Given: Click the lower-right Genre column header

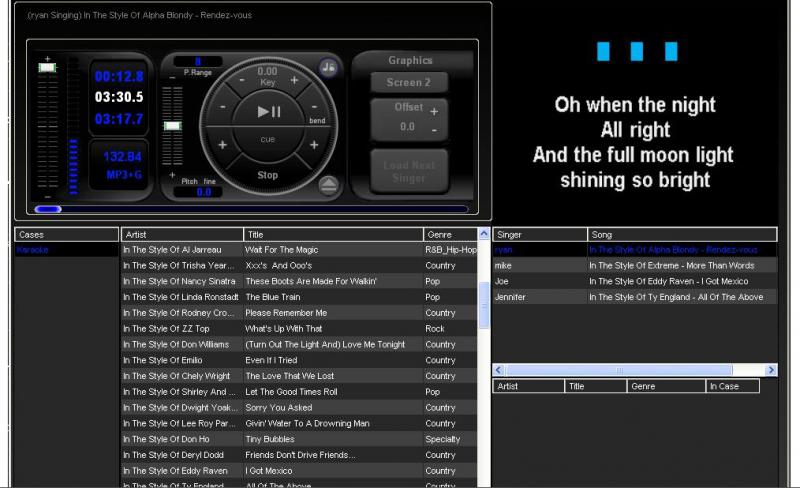Looking at the screenshot, I should (666, 386).
